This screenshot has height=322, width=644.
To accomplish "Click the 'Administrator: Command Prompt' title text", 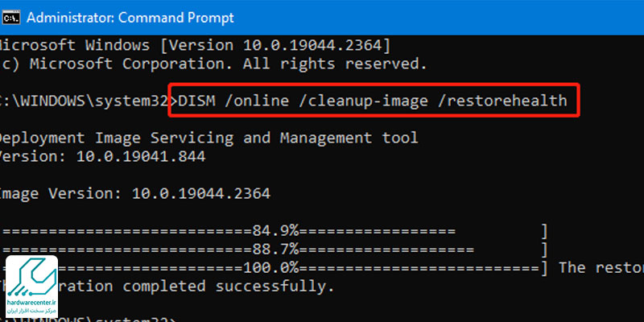I will point(130,18).
